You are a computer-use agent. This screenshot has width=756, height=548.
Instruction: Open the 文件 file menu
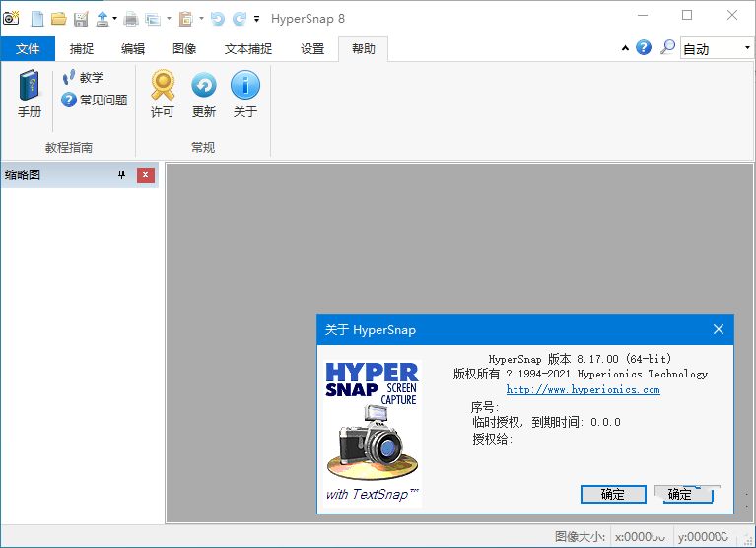click(28, 49)
